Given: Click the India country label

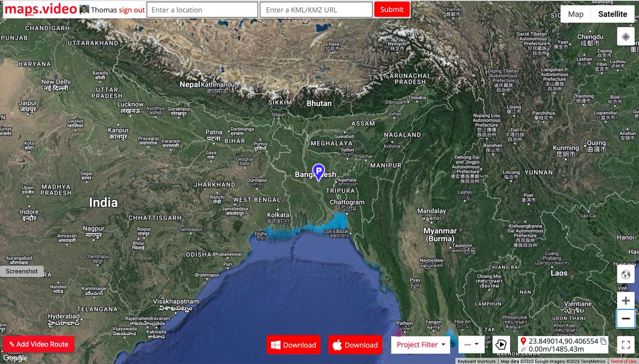Looking at the screenshot, I should [x=103, y=202].
